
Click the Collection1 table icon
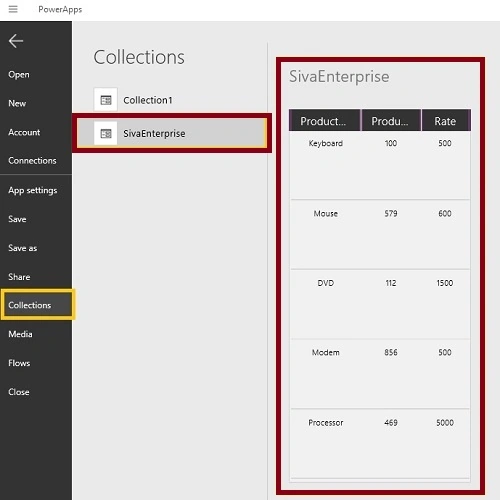click(106, 100)
